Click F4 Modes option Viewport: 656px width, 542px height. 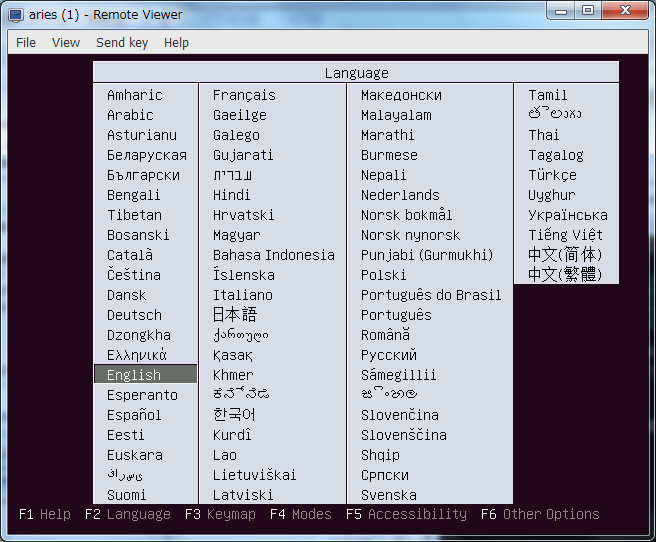point(300,514)
